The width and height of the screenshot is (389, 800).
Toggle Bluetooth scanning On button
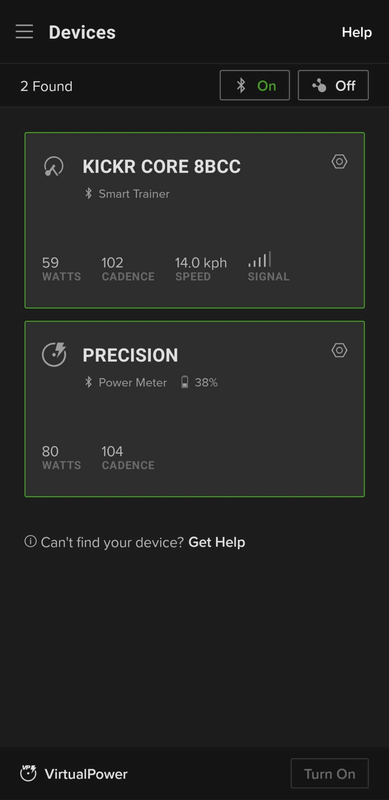pyautogui.click(x=255, y=85)
